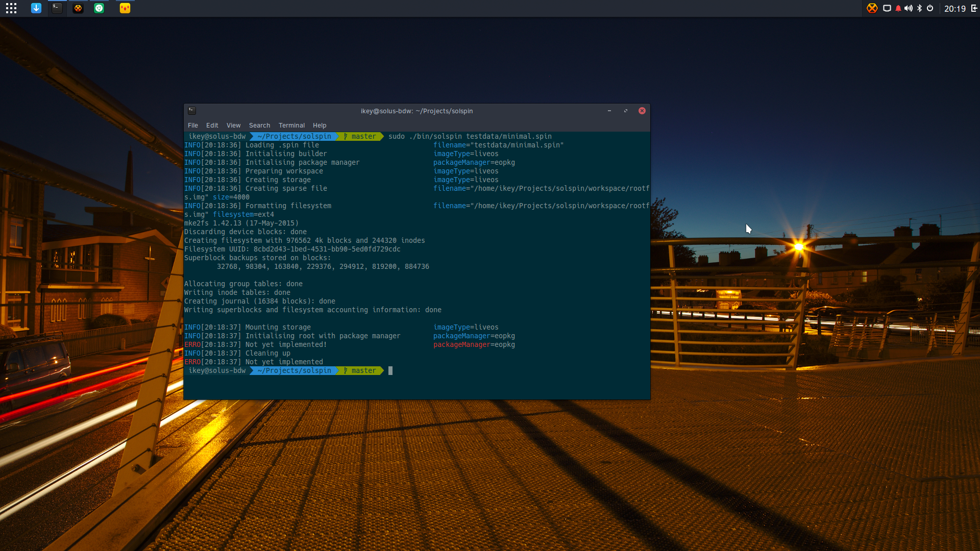
Task: Launch the blue download arrow app
Action: point(36,8)
